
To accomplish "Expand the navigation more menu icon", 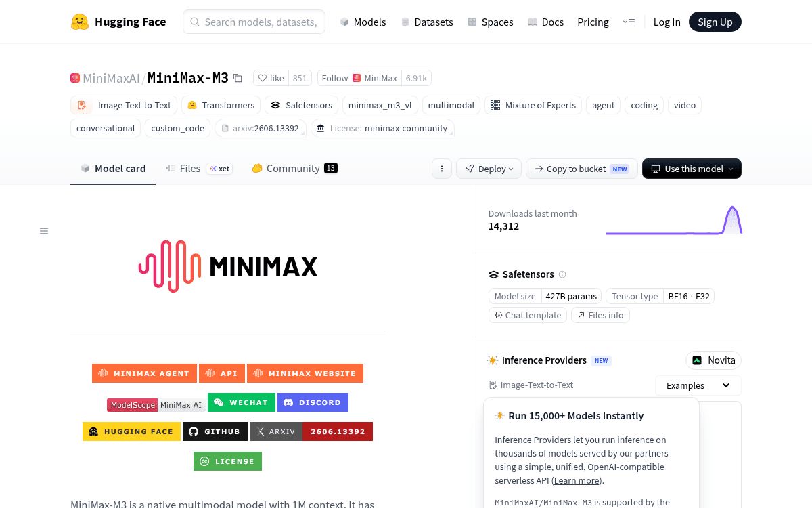I will coord(629,22).
